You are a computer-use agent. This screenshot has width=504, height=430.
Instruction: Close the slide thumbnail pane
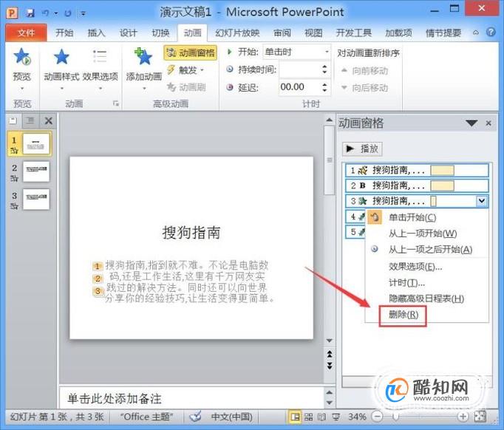coord(49,121)
